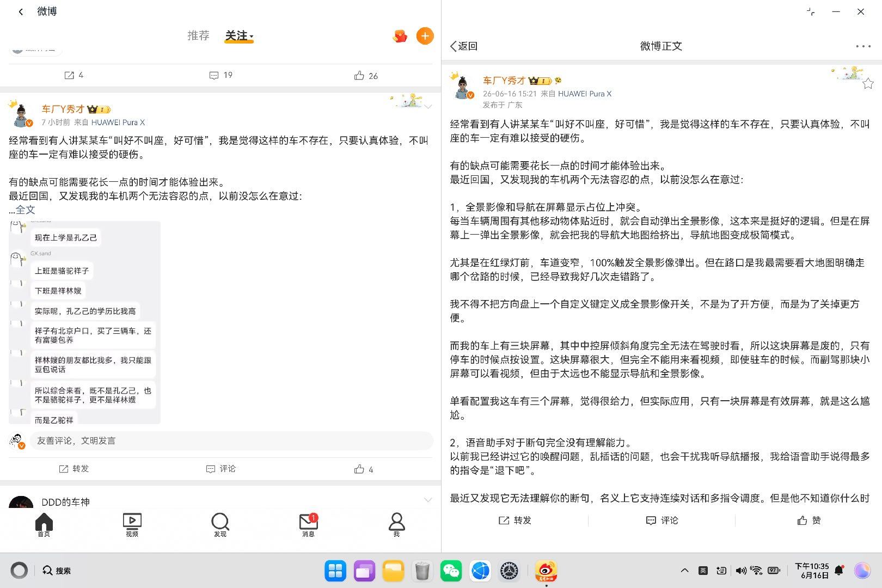Click 评论 under the feed post
Screen dimensions: 882x588
[x=220, y=469]
